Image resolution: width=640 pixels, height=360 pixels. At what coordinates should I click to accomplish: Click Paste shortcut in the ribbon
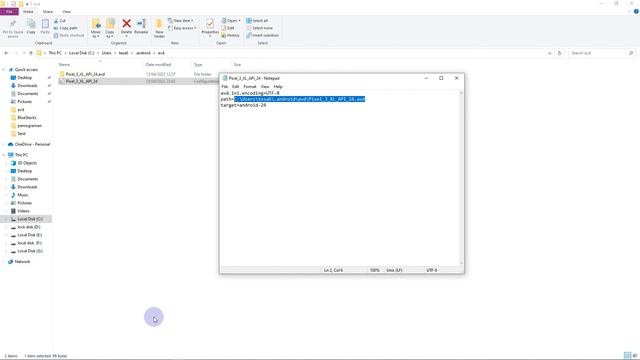click(69, 35)
